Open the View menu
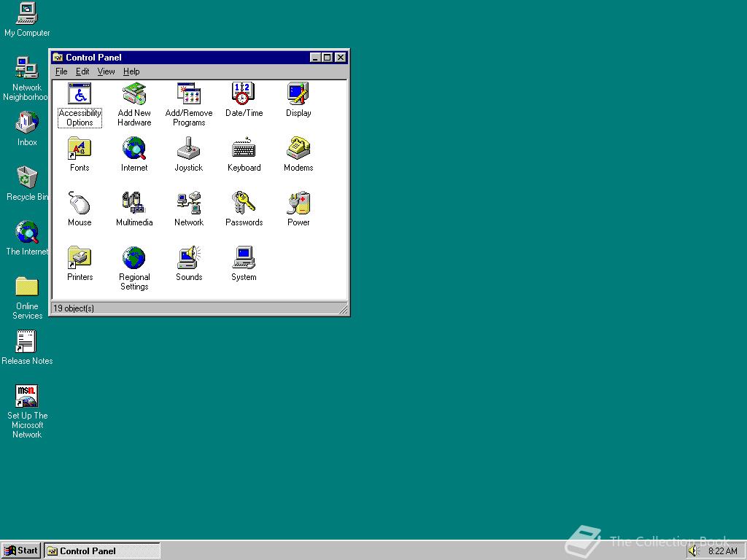Screen dimensions: 747x560 [107, 71]
